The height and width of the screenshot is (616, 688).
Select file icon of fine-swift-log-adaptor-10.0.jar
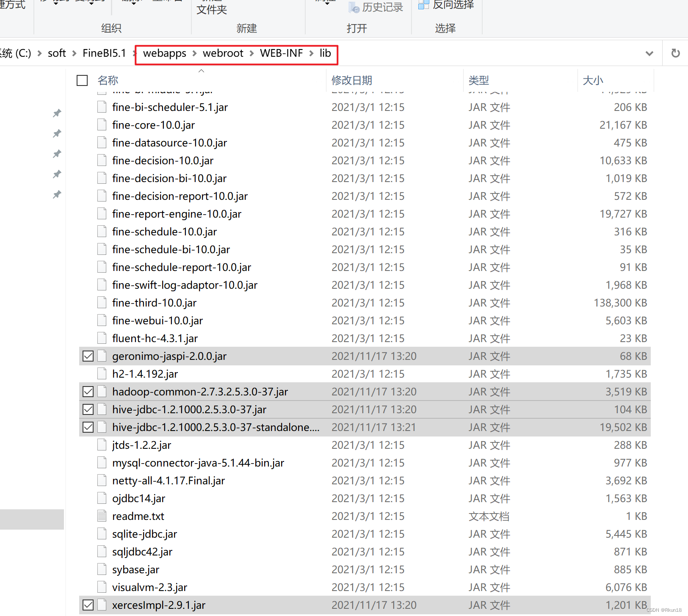[x=102, y=285]
